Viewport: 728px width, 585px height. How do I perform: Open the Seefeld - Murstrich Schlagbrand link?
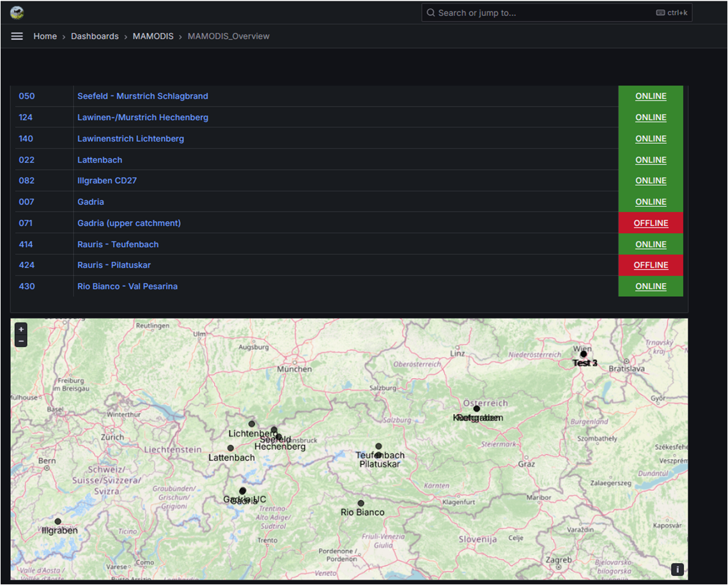point(143,96)
